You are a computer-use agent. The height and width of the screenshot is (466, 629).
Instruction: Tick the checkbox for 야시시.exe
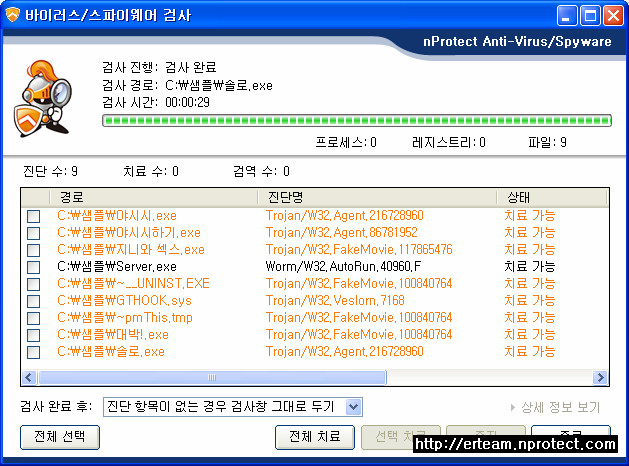(x=34, y=216)
